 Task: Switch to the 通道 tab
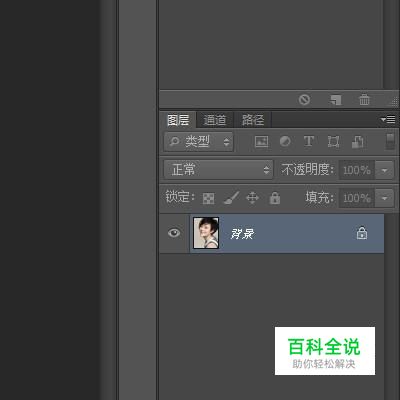point(215,120)
